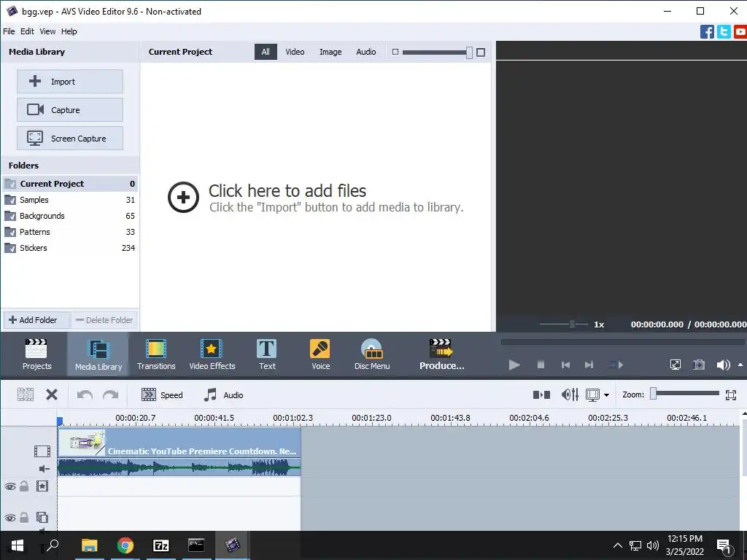Open the Edit menu
This screenshot has width=747, height=560.
coord(27,31)
